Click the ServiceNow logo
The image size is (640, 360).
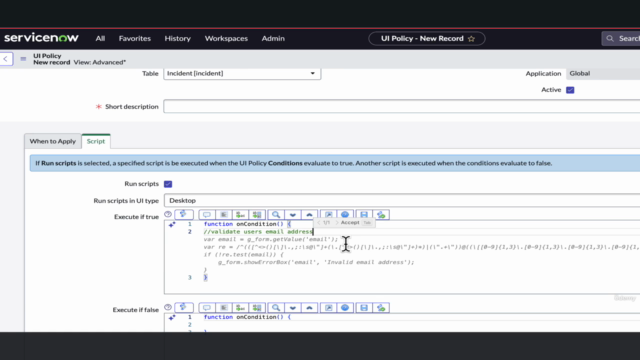click(x=41, y=38)
